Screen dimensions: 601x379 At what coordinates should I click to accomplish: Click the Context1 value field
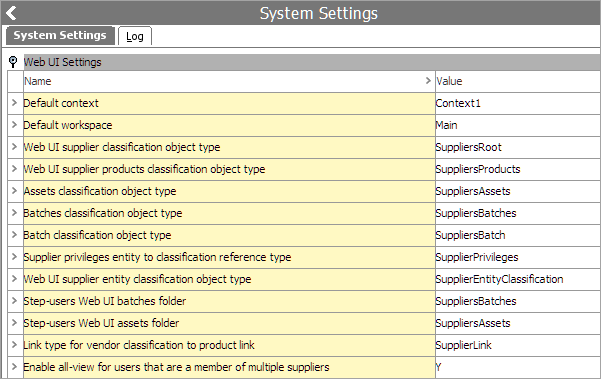click(x=517, y=103)
